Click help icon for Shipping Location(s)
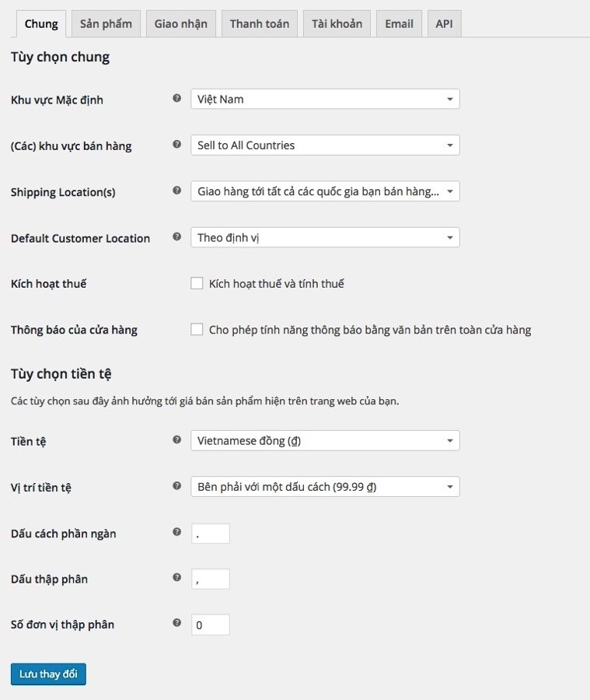The height and width of the screenshot is (700, 590). click(x=176, y=191)
